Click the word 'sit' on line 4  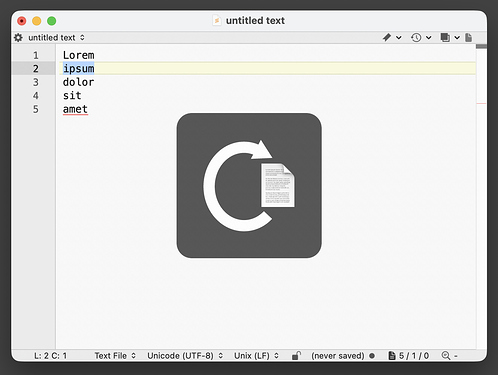(x=72, y=96)
